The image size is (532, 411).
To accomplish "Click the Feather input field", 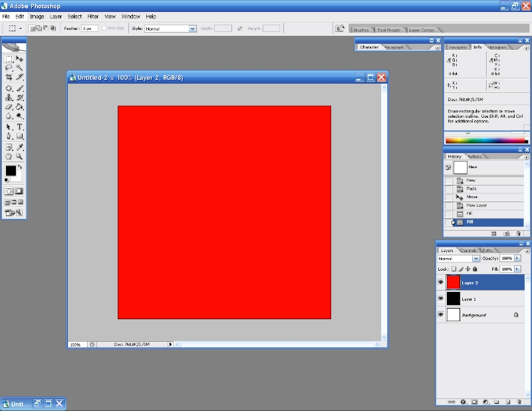I will point(90,29).
